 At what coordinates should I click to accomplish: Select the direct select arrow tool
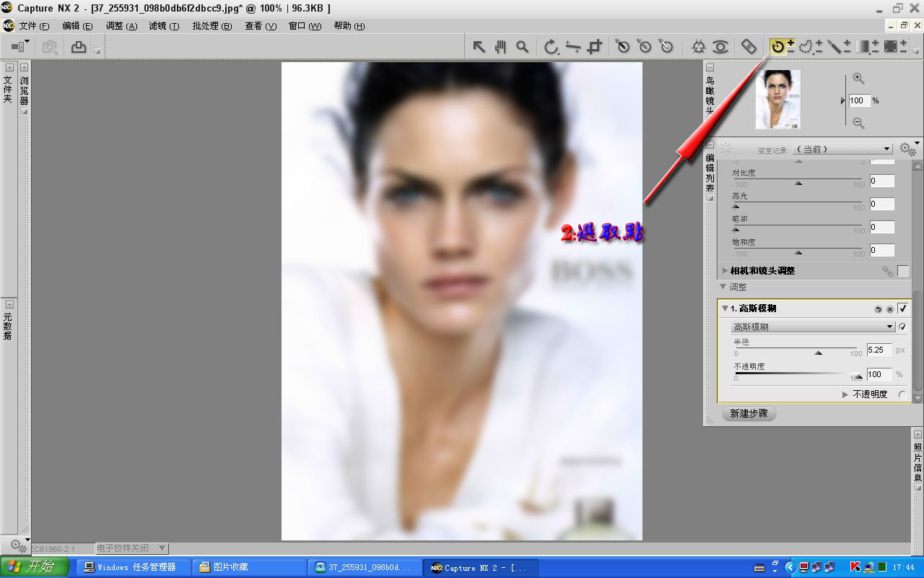479,47
